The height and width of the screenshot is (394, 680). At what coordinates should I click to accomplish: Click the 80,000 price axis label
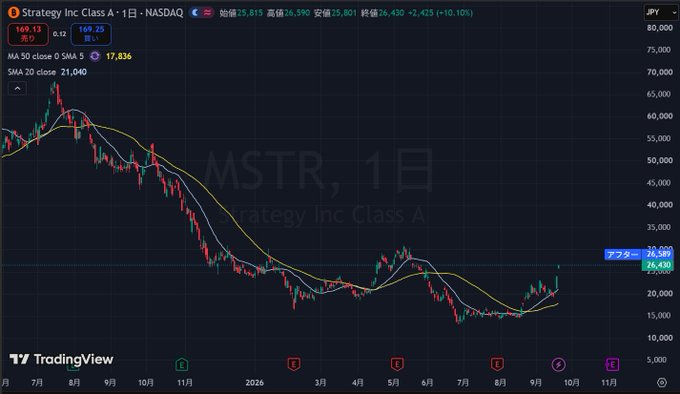tap(660, 28)
